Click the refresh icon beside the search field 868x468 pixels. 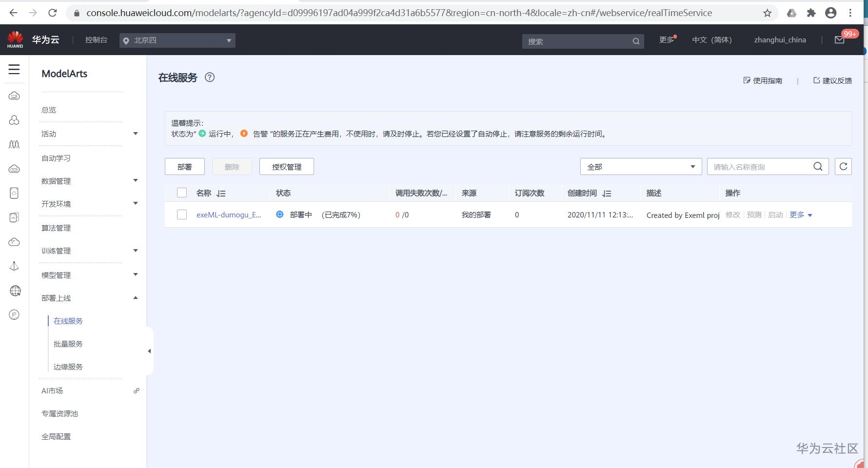[843, 166]
